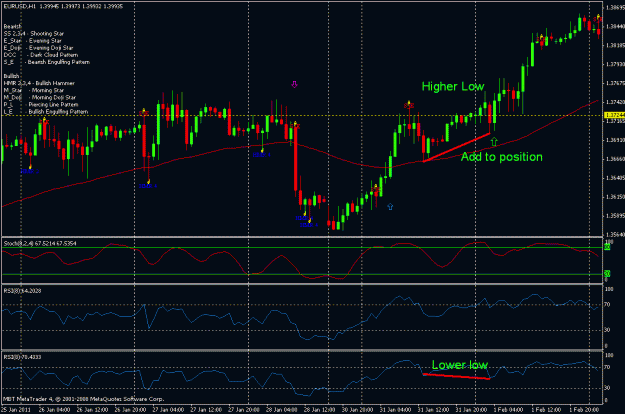
Task: Click the 1 Feb 04:00 time label
Action: pos(508,410)
